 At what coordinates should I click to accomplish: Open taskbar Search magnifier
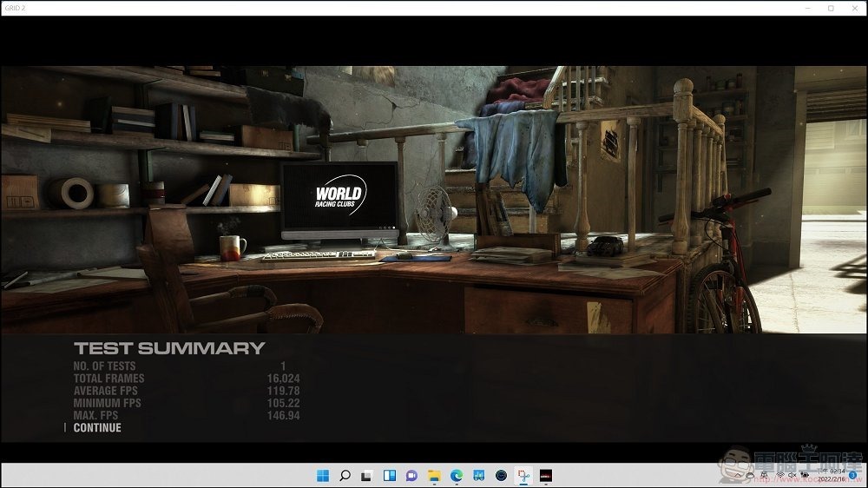click(345, 475)
